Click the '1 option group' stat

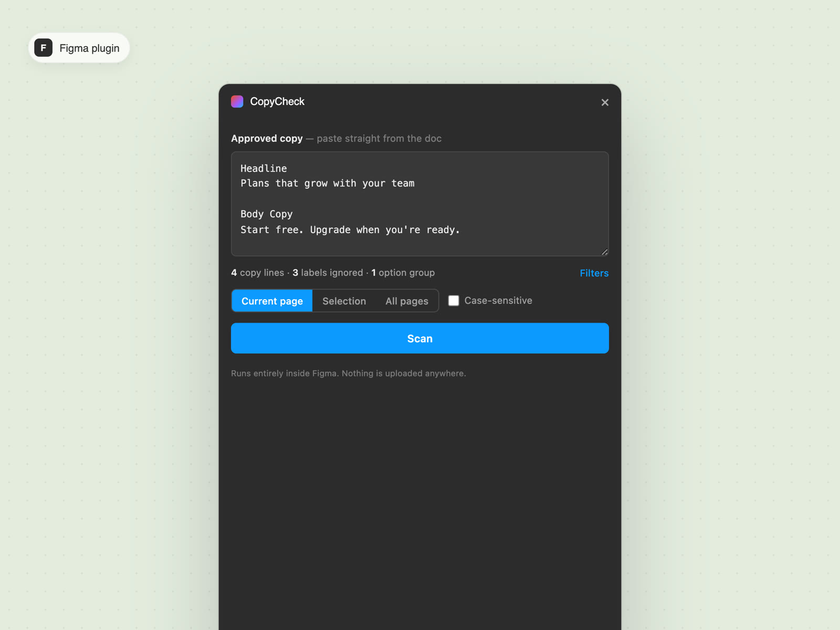point(403,272)
